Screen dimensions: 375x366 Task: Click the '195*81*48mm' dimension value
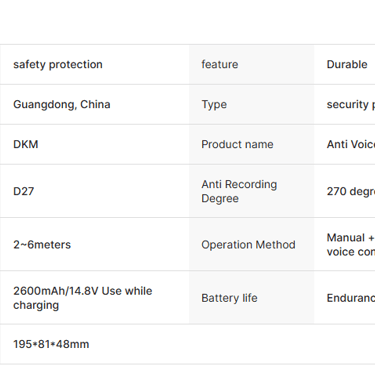point(51,344)
